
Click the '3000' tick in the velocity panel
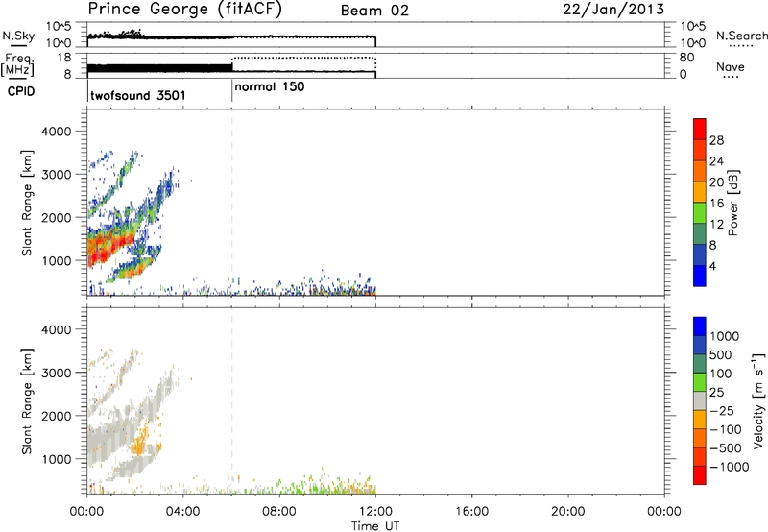[x=57, y=373]
